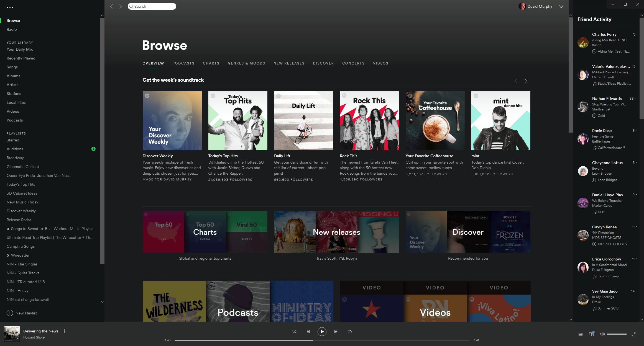
Task: Enter full screen mode
Action: click(x=633, y=334)
